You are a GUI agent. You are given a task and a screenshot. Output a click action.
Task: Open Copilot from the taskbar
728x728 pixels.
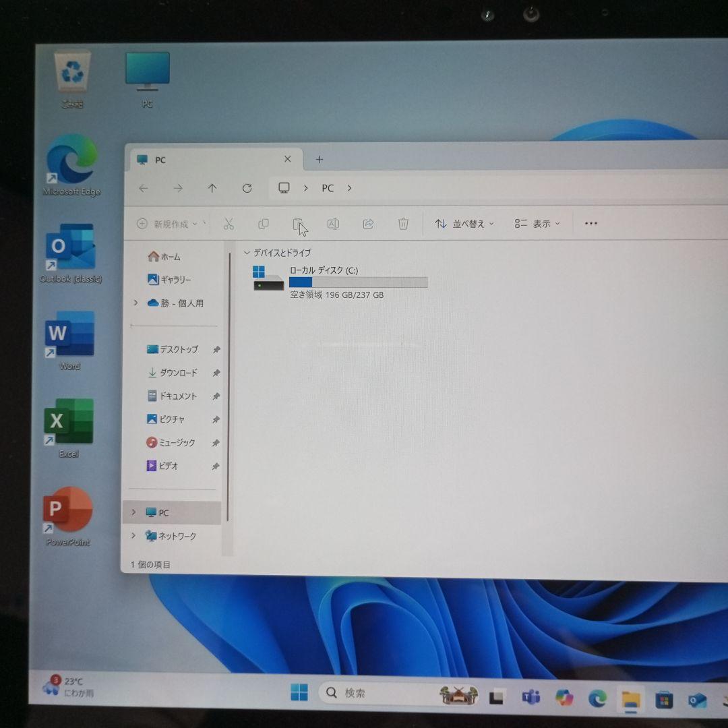[x=564, y=698]
